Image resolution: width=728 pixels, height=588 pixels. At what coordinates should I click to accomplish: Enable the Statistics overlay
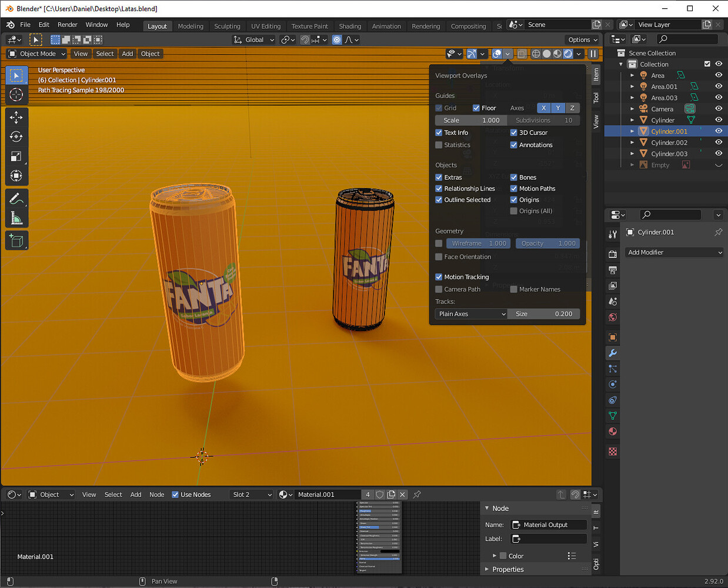(439, 145)
